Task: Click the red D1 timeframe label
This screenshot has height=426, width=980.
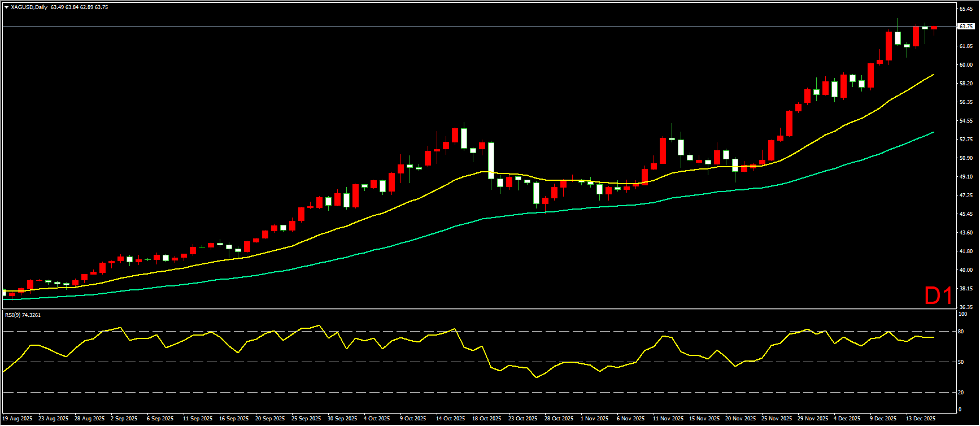Action: (x=938, y=296)
